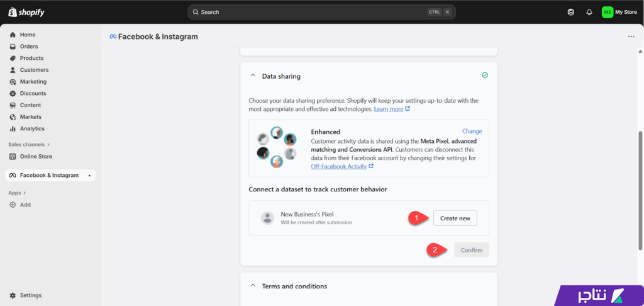Follow the Learn more link
This screenshot has height=306, width=644.
click(x=389, y=109)
